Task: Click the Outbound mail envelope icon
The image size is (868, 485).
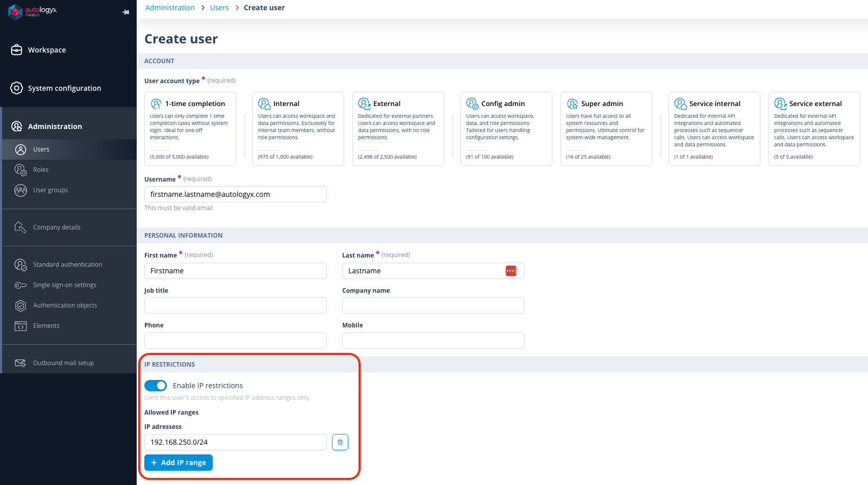Action: 20,363
